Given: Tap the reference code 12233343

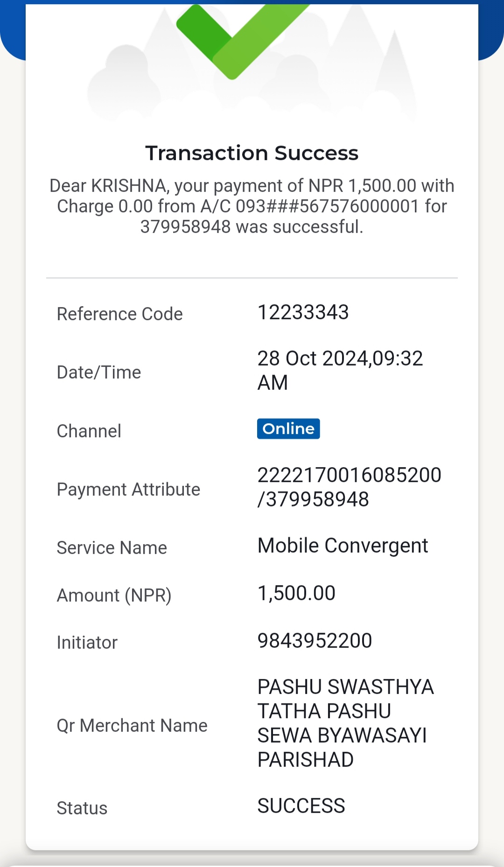Looking at the screenshot, I should pos(303,312).
